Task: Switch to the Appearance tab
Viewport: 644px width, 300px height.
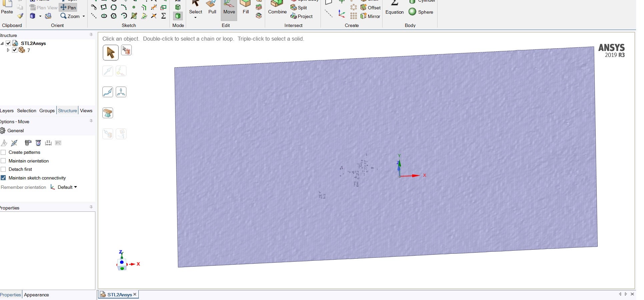Action: pos(36,295)
